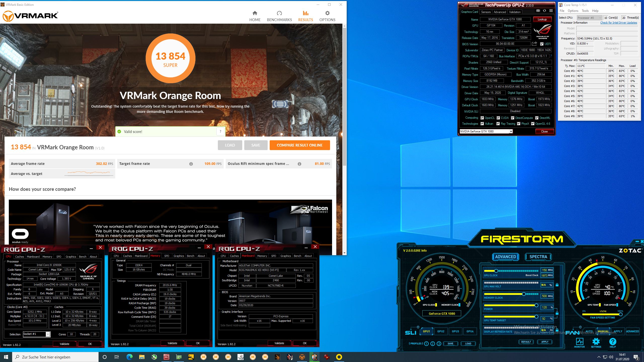Click Check for Intel Driver Updates link

[619, 23]
